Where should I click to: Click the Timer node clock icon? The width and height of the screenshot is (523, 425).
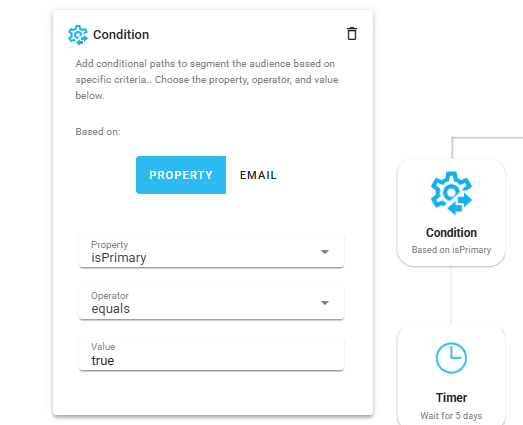[x=451, y=358]
